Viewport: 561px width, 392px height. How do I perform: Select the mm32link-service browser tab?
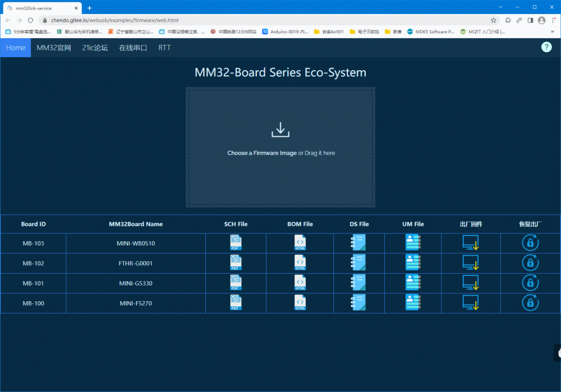[41, 8]
